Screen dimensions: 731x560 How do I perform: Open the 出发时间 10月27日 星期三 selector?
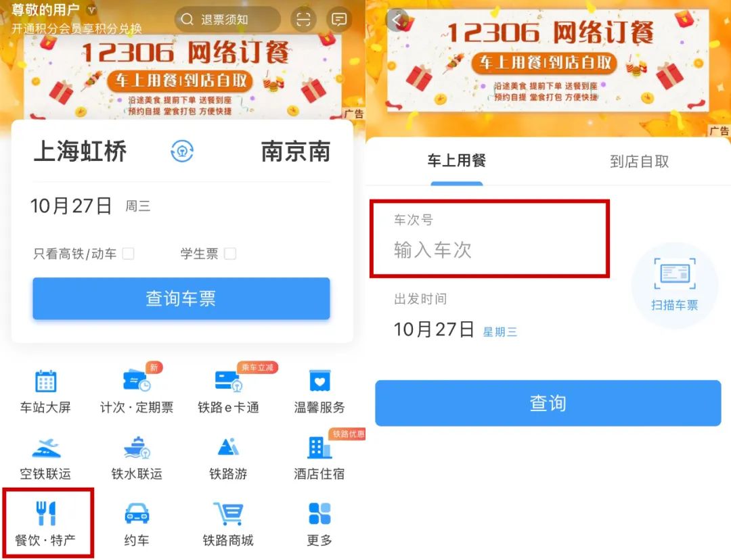point(456,330)
